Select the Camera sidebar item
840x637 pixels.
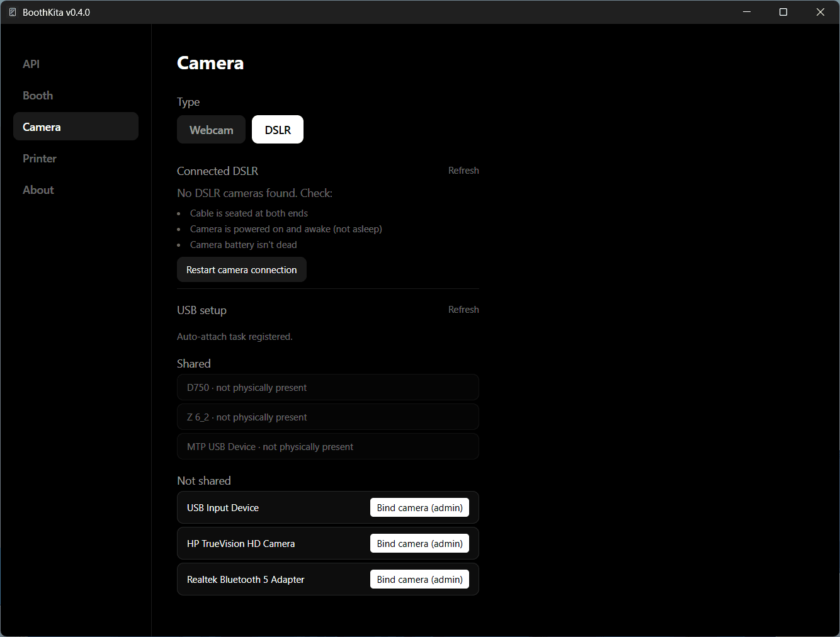[76, 127]
